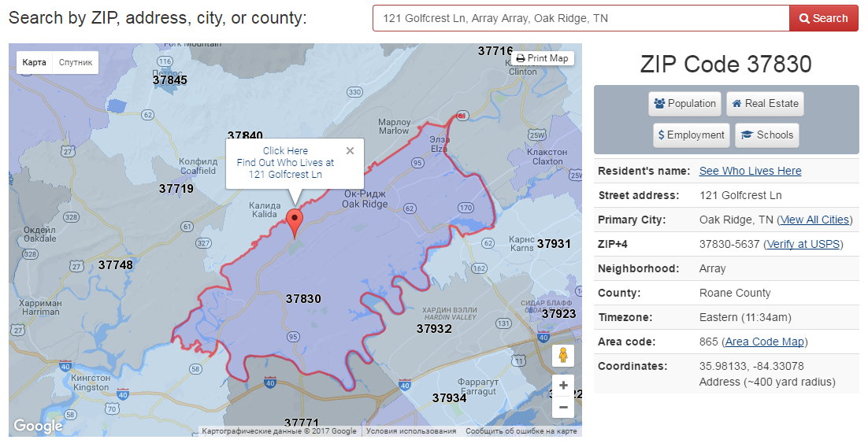Click Find Out Who Lives popup link
Screen dimensions: 868x447
(x=285, y=163)
